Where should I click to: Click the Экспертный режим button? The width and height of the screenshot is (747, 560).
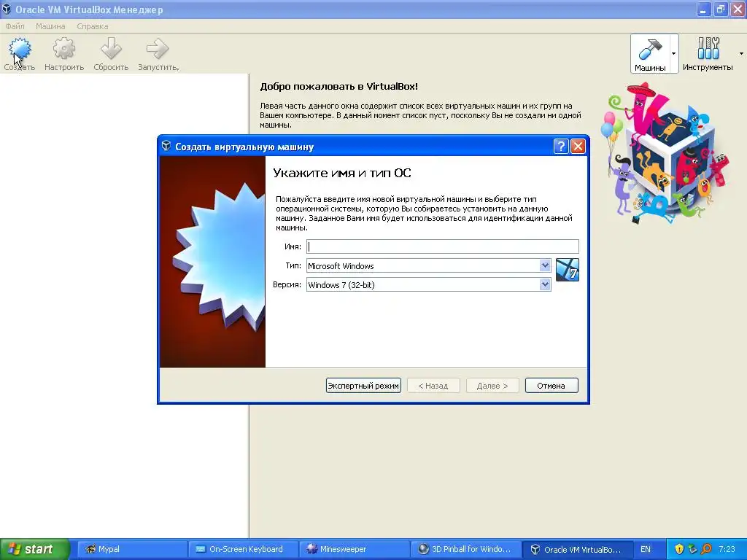tap(363, 386)
